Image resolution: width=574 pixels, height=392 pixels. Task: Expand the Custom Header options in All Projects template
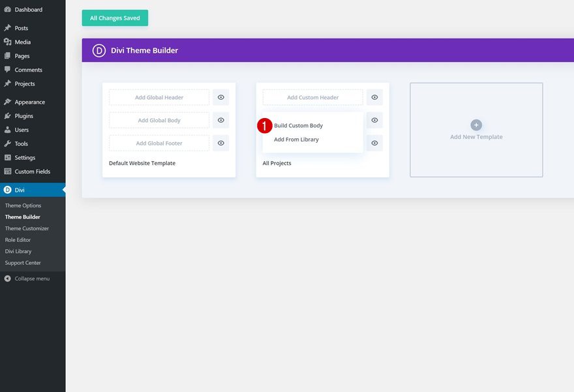pyautogui.click(x=374, y=97)
